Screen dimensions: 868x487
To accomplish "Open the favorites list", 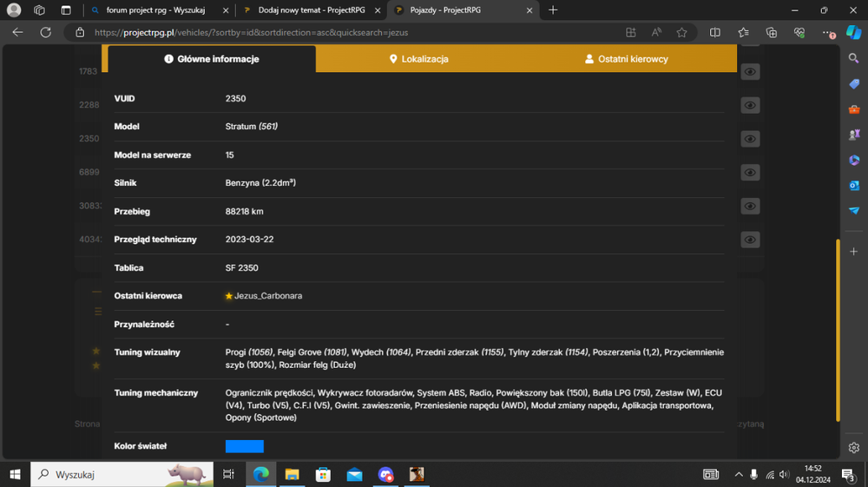I will [x=744, y=33].
